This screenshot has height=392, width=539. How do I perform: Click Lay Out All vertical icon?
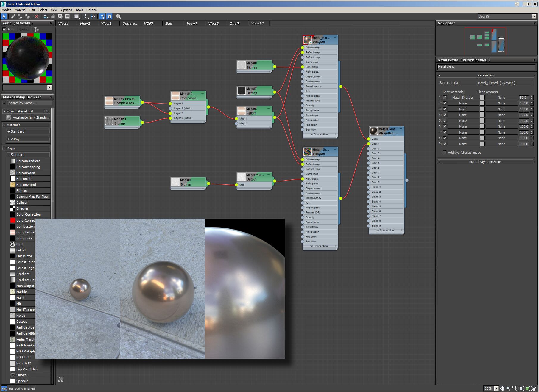(85, 16)
